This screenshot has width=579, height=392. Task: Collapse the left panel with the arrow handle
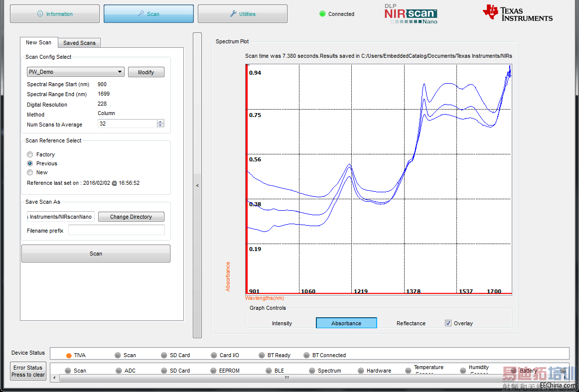197,185
